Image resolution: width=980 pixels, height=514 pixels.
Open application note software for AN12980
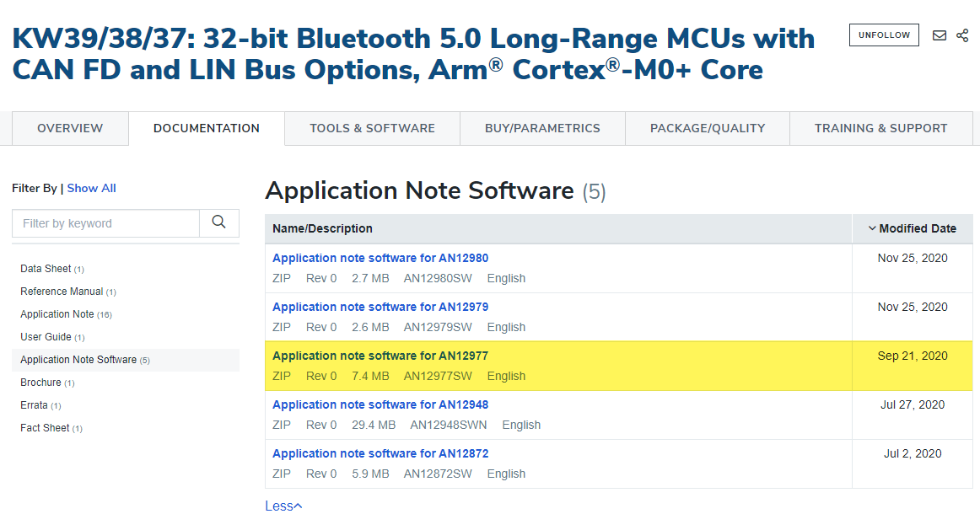click(x=380, y=258)
